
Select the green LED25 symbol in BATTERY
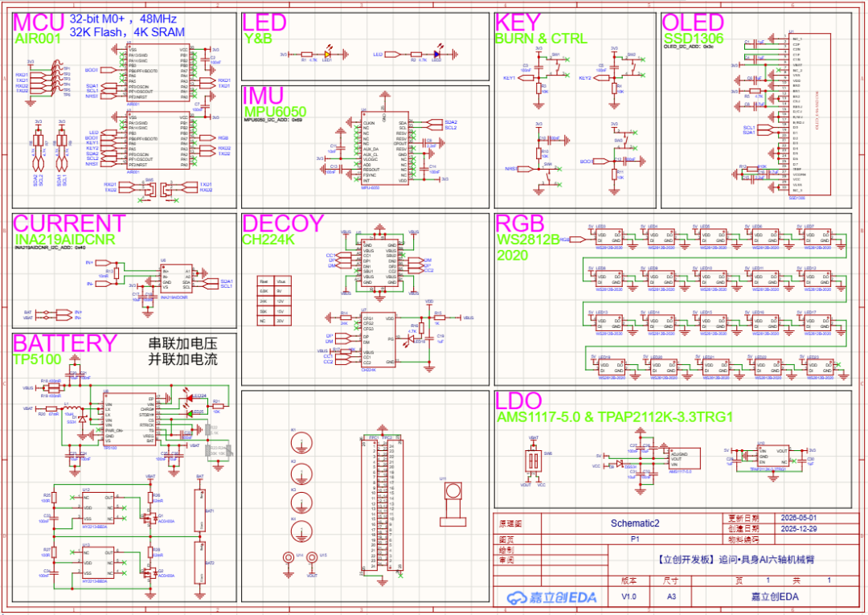pos(188,413)
